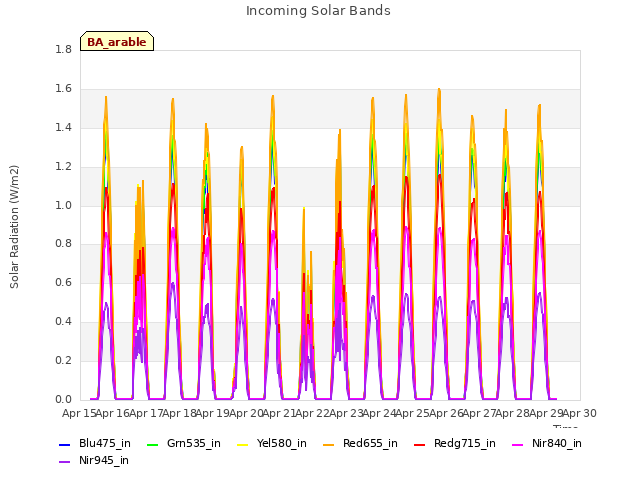The height and width of the screenshot is (480, 640).
Task: Click the magenta Nir840_in legend swatch
Action: point(518,444)
